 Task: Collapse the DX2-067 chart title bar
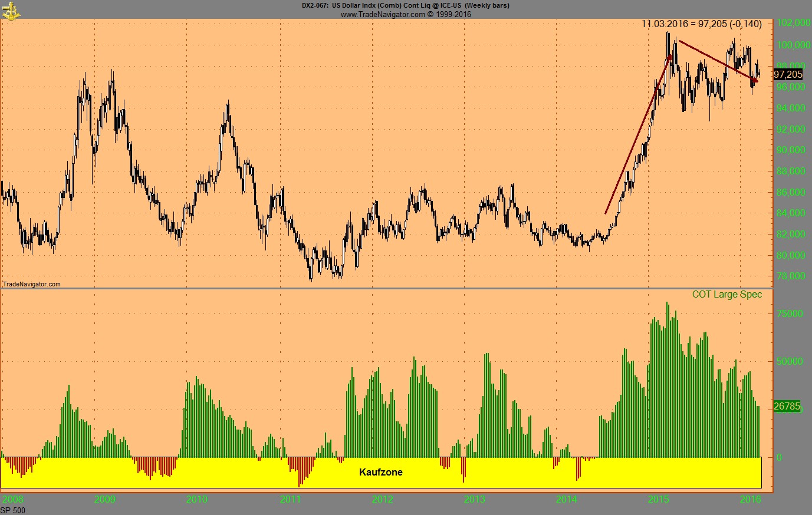pyautogui.click(x=406, y=5)
